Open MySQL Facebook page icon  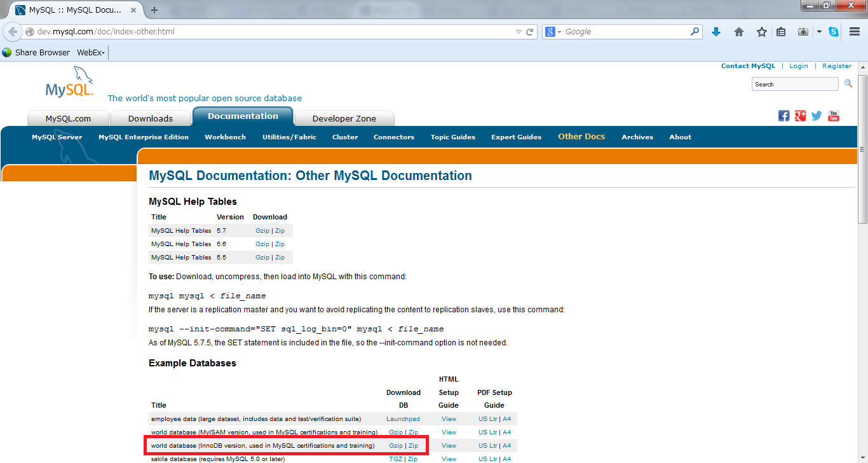(783, 116)
